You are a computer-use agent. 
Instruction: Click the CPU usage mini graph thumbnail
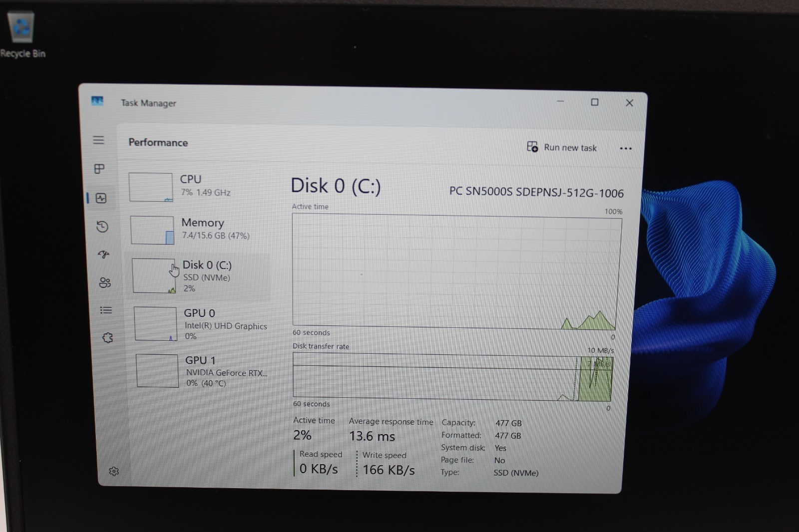click(x=150, y=187)
